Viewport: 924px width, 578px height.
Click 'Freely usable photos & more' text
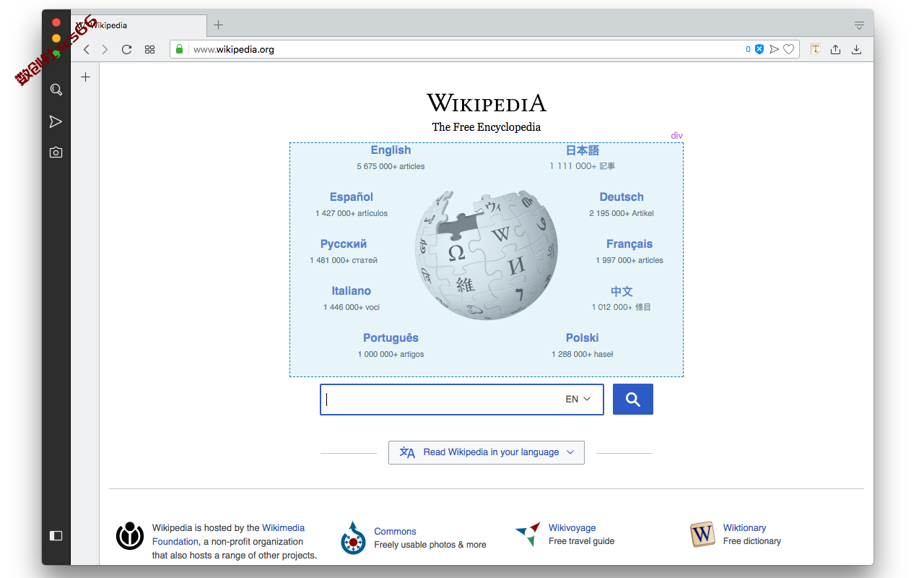(430, 545)
